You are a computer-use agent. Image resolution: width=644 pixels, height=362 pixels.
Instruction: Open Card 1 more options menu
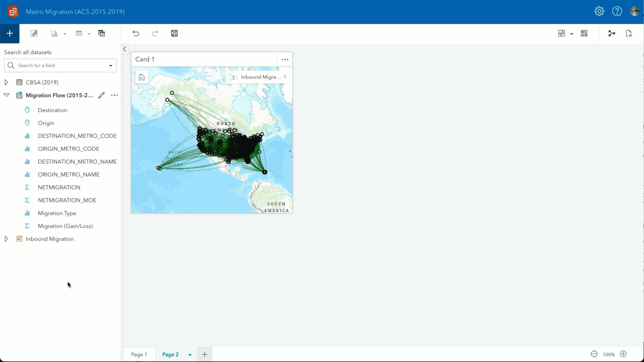(285, 59)
